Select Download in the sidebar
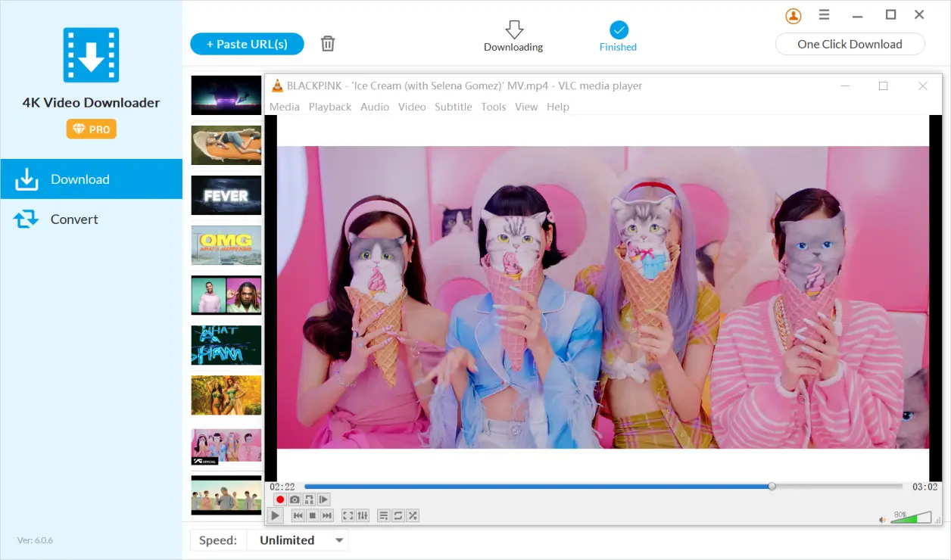The width and height of the screenshot is (951, 560). tap(91, 179)
